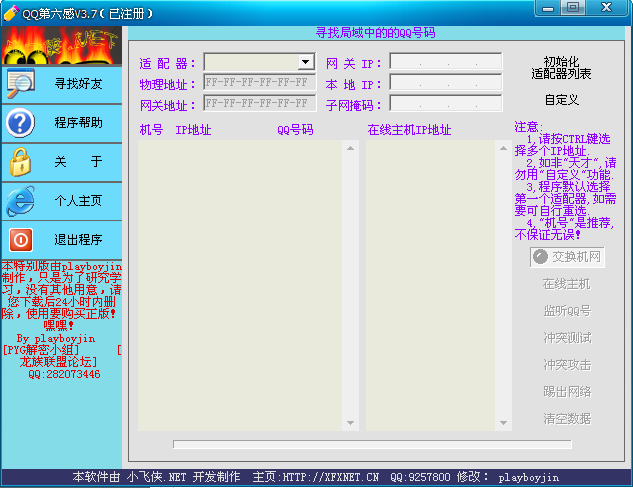
Task: Open the 程序帮助 menu item
Action: (62, 123)
